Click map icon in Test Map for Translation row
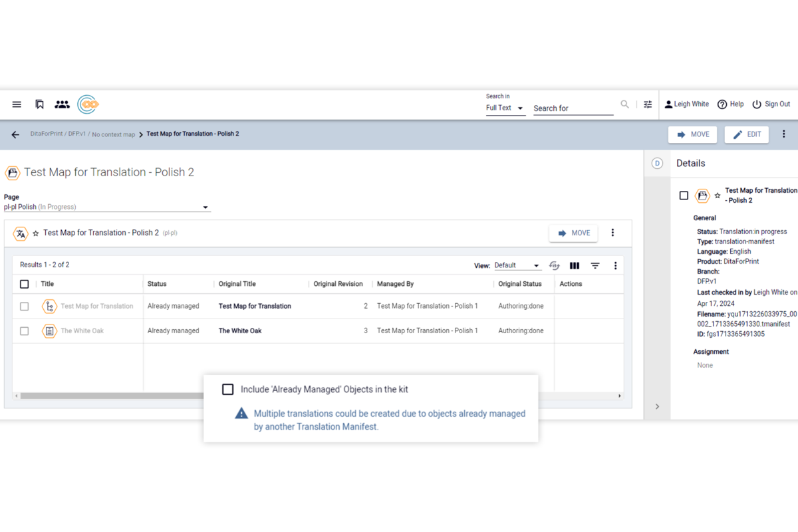The image size is (798, 532). pyautogui.click(x=49, y=307)
